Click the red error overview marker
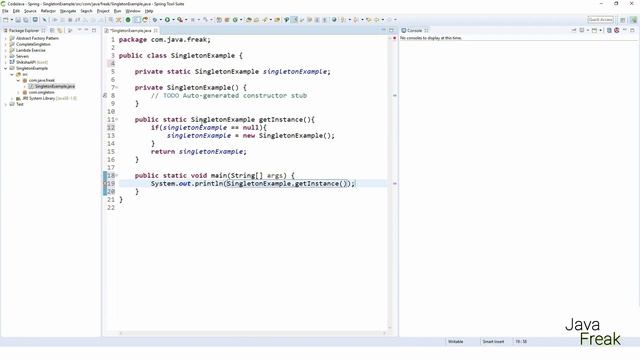 click(394, 38)
